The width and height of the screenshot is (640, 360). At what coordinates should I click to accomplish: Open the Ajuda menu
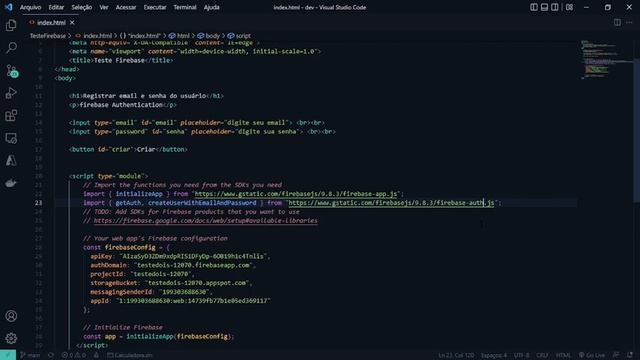pos(211,7)
